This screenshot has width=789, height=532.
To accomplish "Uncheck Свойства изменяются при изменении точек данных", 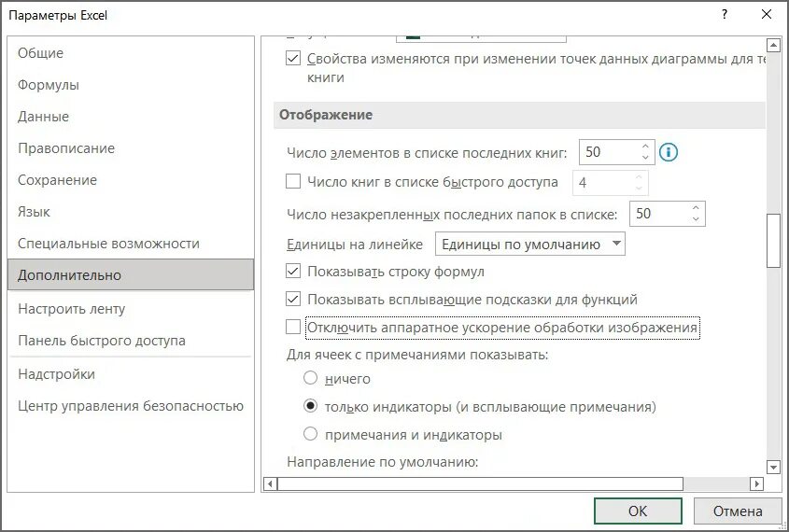I will click(x=293, y=58).
